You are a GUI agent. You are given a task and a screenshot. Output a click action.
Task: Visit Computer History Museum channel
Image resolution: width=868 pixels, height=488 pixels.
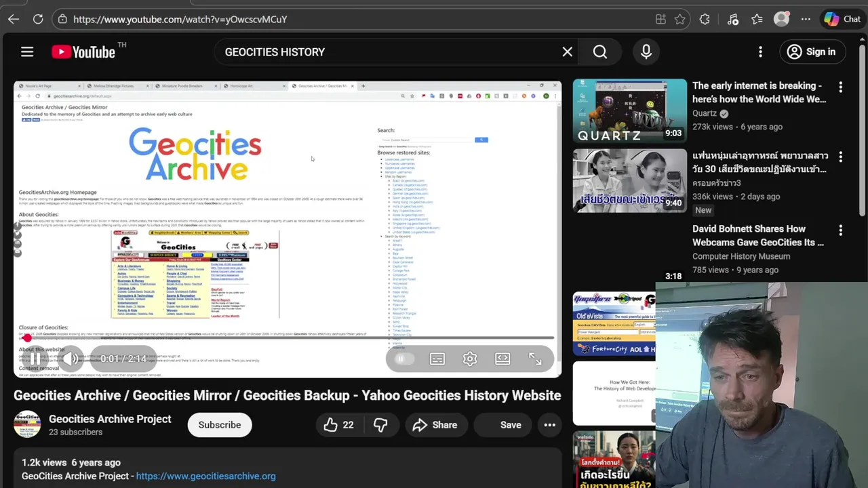pos(741,256)
